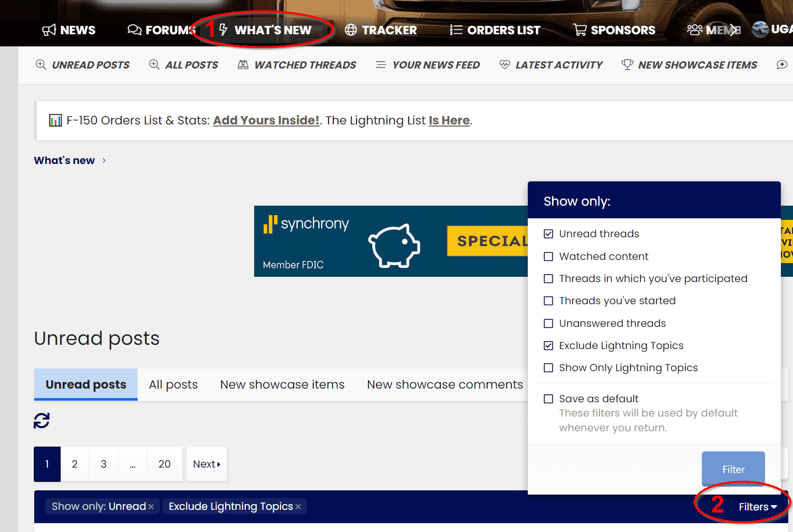Open the Add Yours Inside link
Image resolution: width=793 pixels, height=532 pixels.
[266, 121]
